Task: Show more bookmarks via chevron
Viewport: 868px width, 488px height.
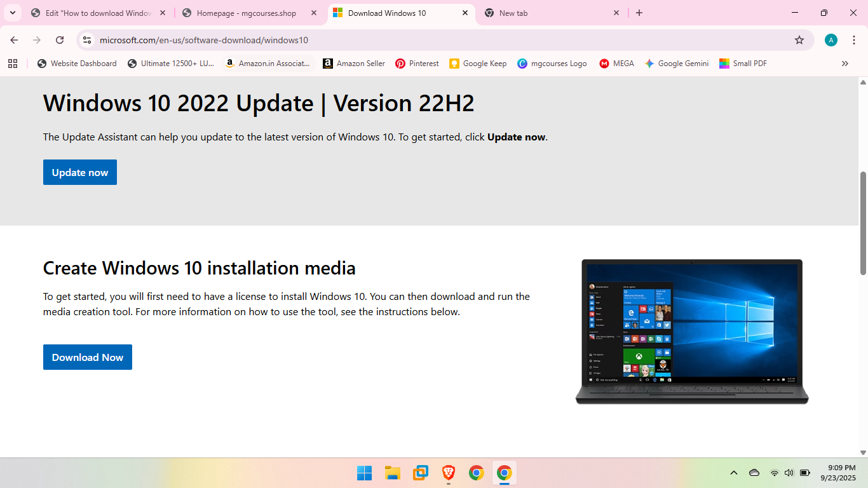Action: pos(844,64)
